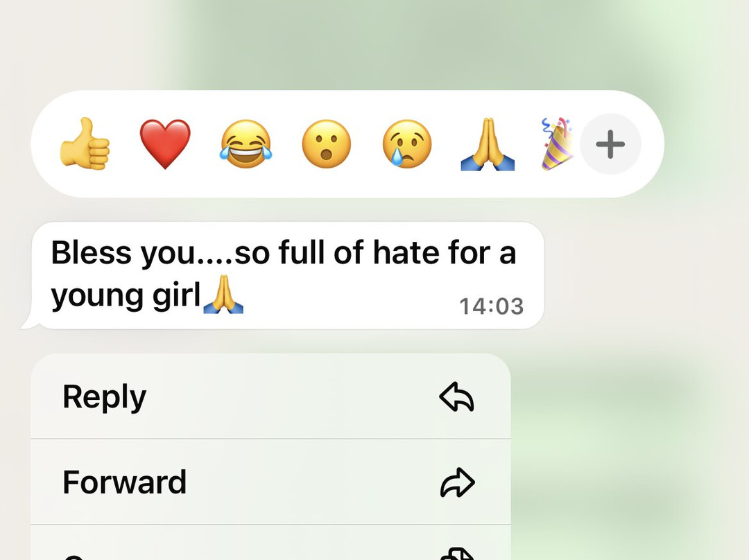
Task: Tap the "young girl" text in message
Action: [126, 296]
